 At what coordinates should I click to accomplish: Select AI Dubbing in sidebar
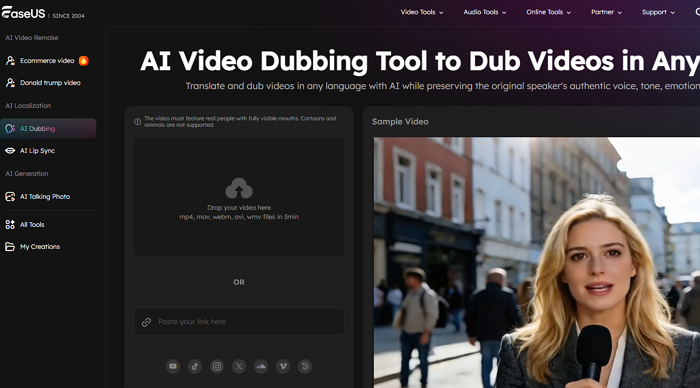click(x=48, y=129)
